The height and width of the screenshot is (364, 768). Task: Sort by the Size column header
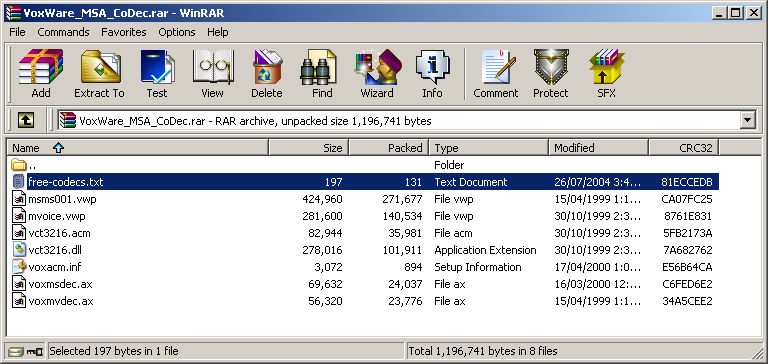coord(309,147)
